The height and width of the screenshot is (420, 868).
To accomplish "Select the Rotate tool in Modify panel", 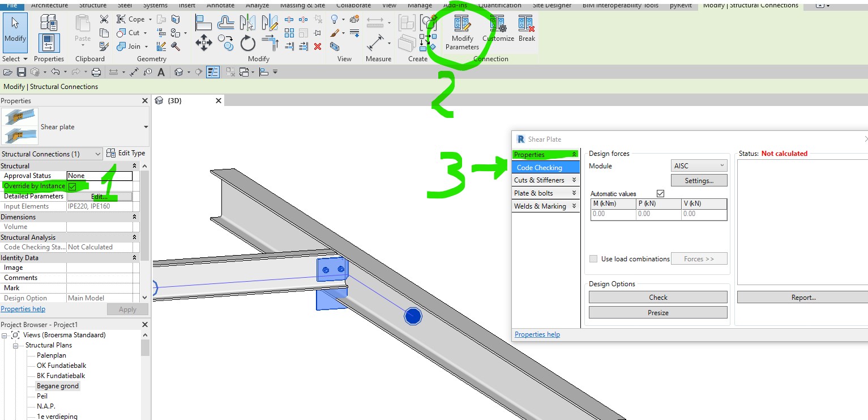I will click(248, 41).
